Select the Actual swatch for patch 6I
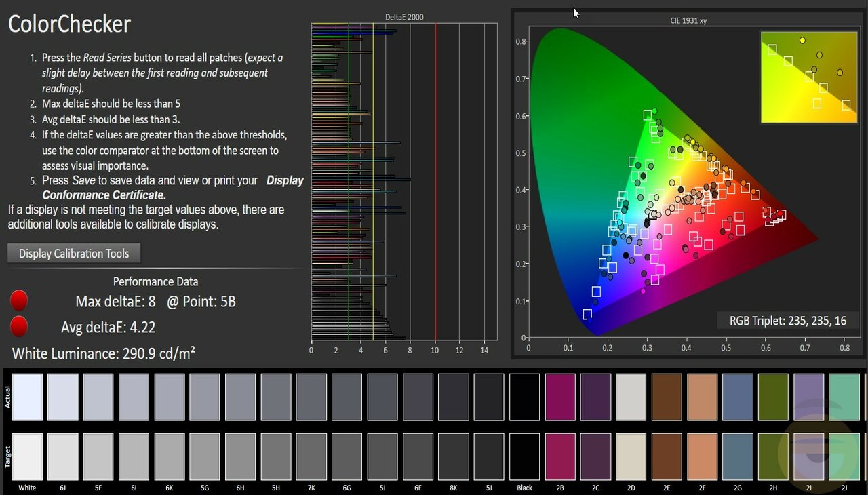 tap(134, 397)
